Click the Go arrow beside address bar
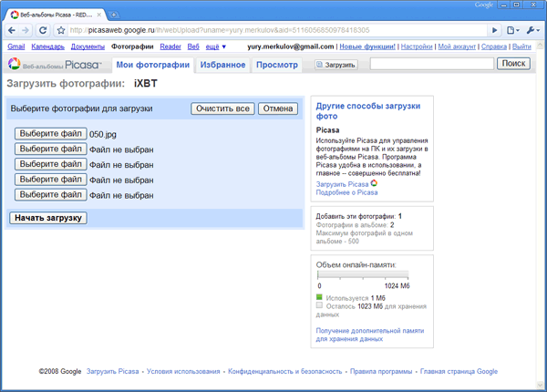 pos(494,30)
